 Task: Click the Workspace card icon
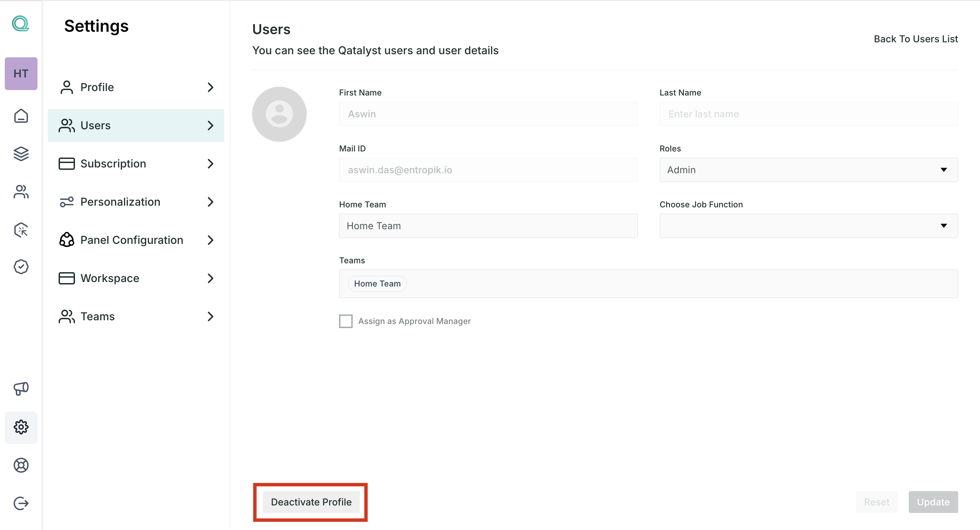(x=66, y=278)
